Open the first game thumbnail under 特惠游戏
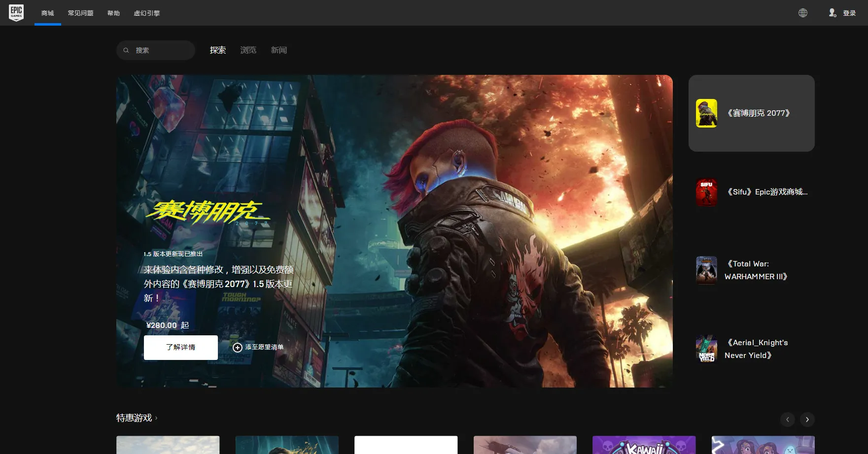This screenshot has height=454, width=868. 167,445
